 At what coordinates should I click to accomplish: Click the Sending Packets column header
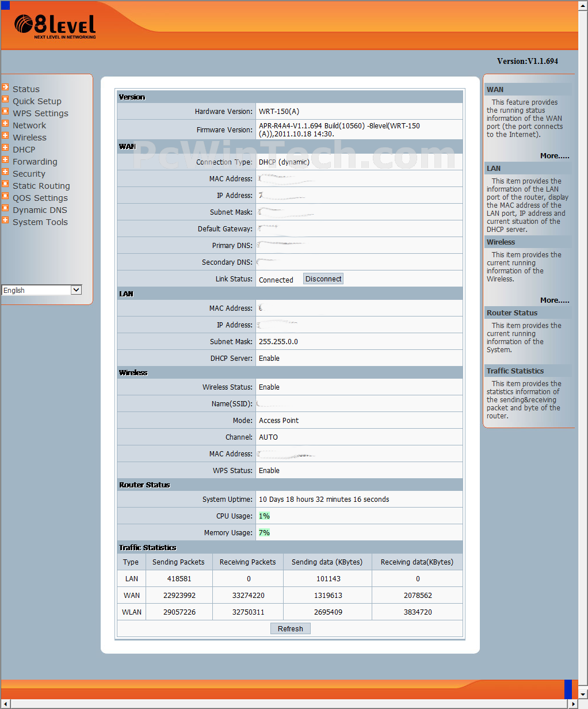178,562
